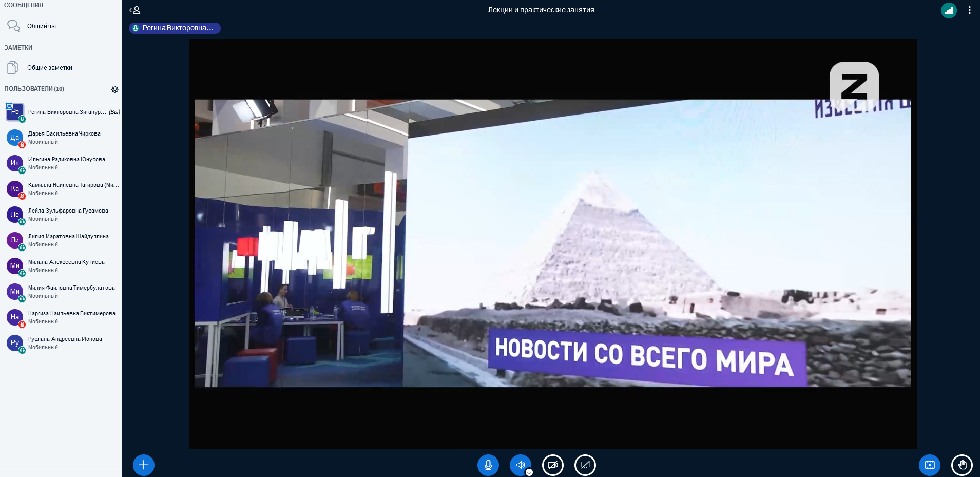Open Общие заметки shared notes
This screenshot has height=477, width=980.
(49, 68)
